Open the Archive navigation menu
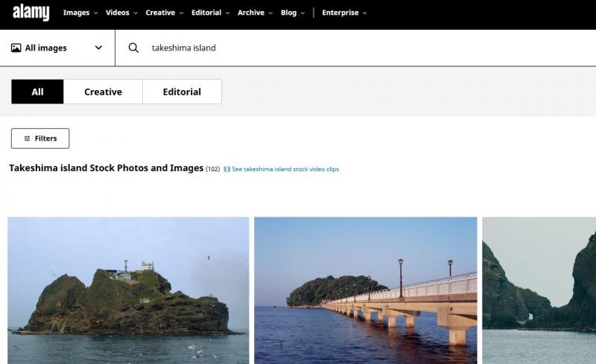 pos(255,13)
